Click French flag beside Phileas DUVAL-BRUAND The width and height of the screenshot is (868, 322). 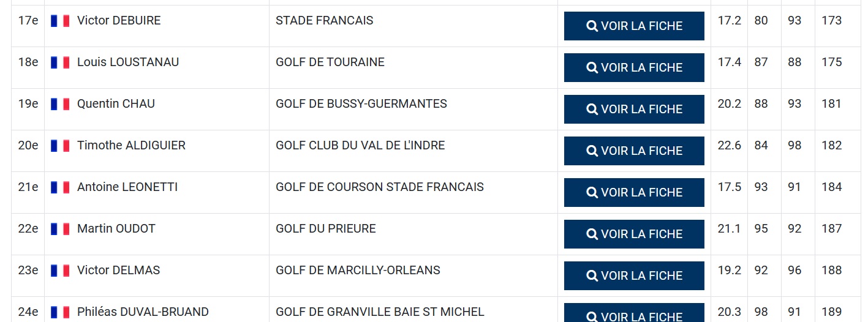pos(60,312)
